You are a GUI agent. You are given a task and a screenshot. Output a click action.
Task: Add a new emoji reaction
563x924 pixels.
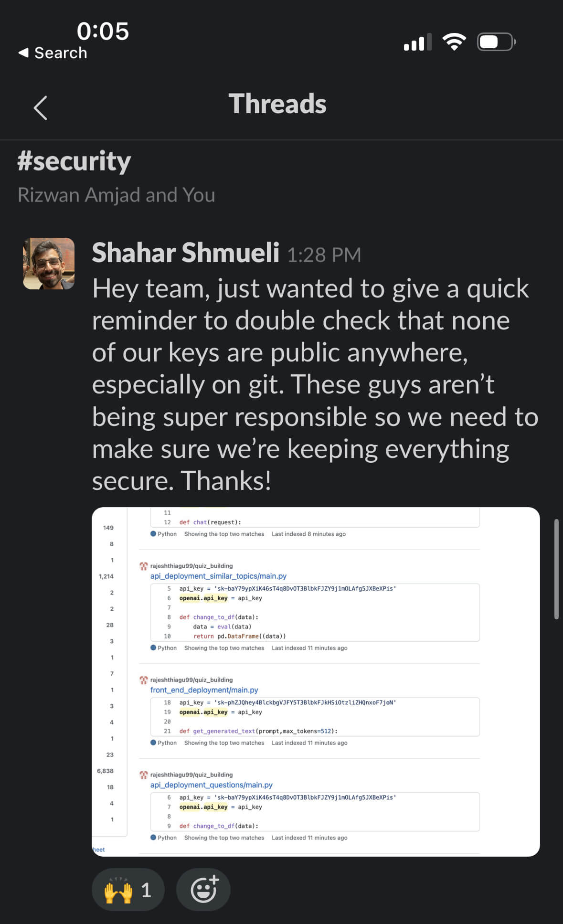click(203, 889)
